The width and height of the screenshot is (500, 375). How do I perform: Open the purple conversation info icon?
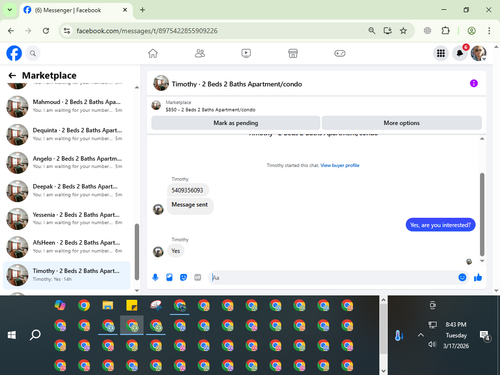pos(474,83)
